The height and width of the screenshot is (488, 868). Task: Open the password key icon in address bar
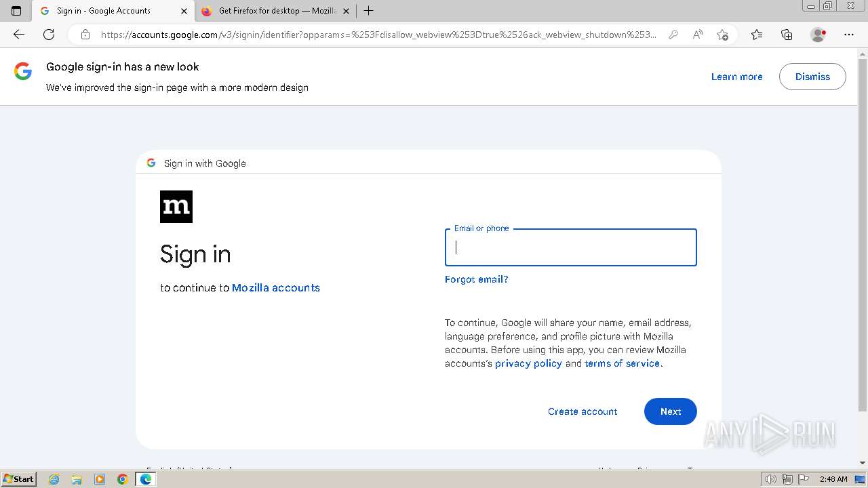coord(673,35)
